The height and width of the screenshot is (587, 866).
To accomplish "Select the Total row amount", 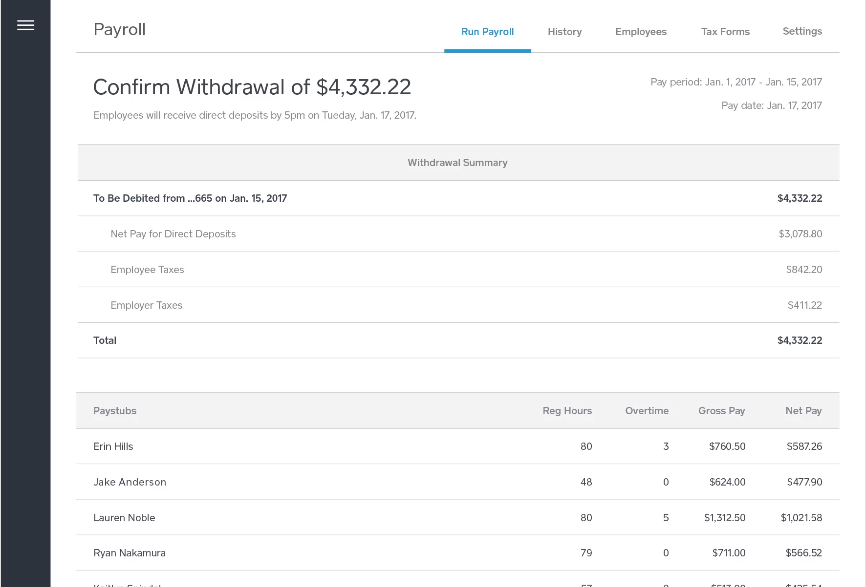I will click(800, 340).
